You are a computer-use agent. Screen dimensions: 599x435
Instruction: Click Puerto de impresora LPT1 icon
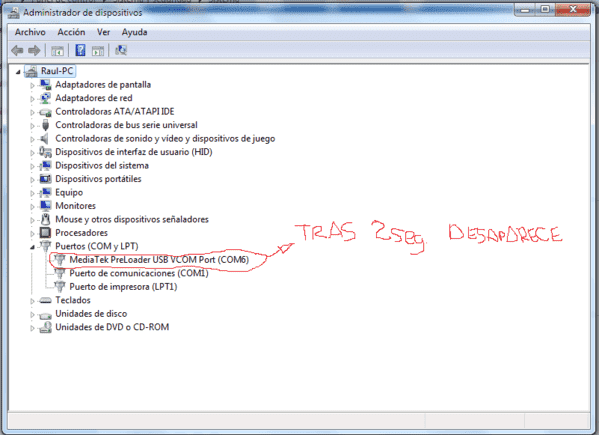60,286
